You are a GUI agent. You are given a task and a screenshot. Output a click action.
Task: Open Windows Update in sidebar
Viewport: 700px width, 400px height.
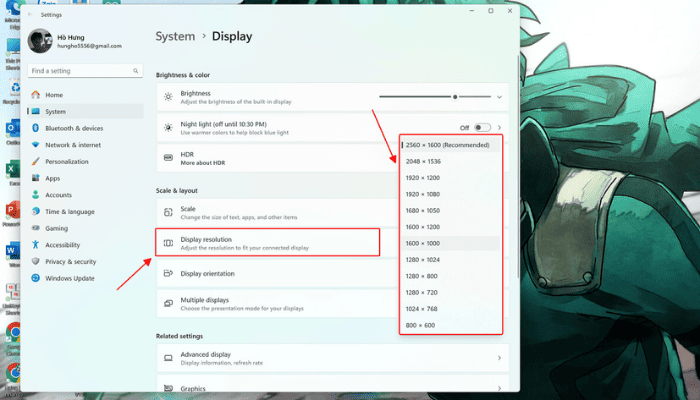(69, 278)
